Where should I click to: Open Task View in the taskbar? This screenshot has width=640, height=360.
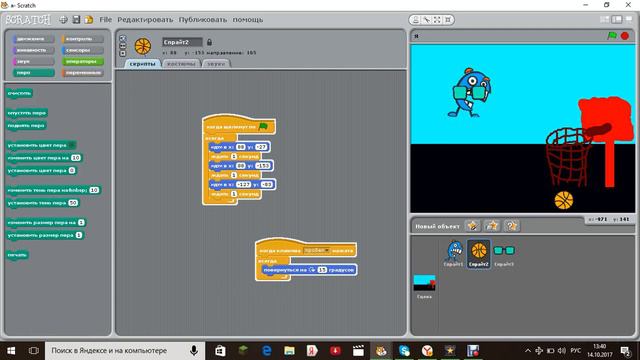click(x=33, y=351)
